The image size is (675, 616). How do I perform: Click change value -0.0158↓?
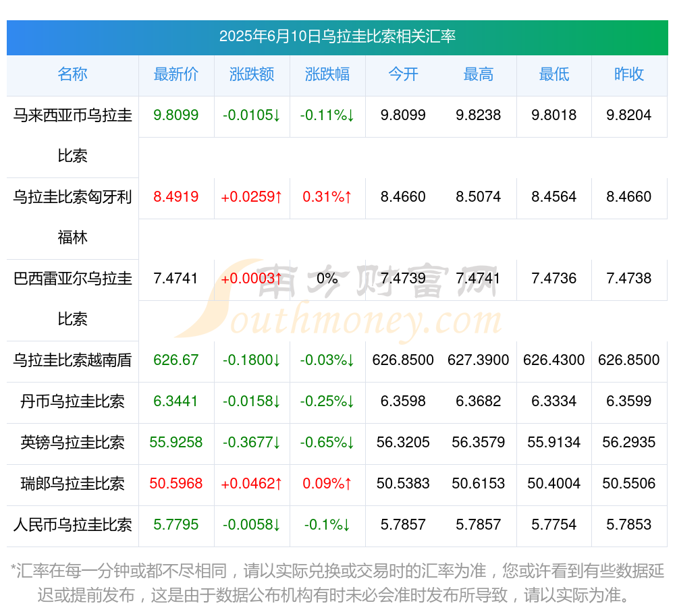[x=252, y=401]
